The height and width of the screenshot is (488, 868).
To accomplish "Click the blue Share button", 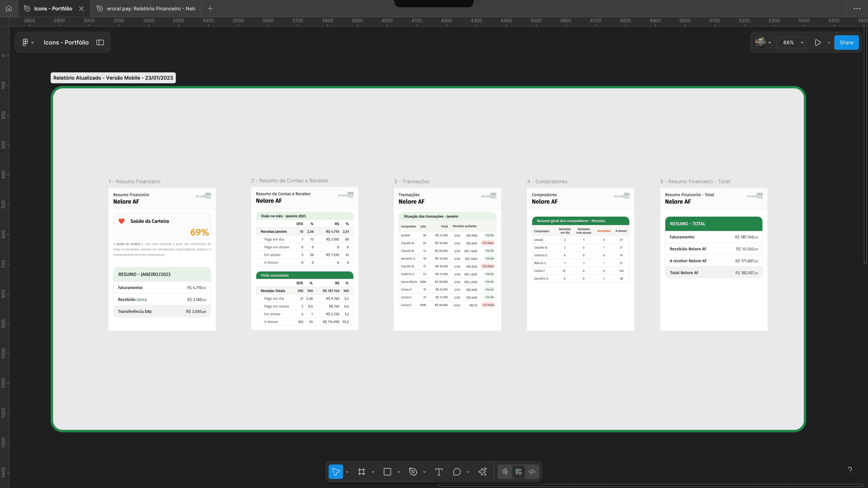I will pyautogui.click(x=846, y=42).
